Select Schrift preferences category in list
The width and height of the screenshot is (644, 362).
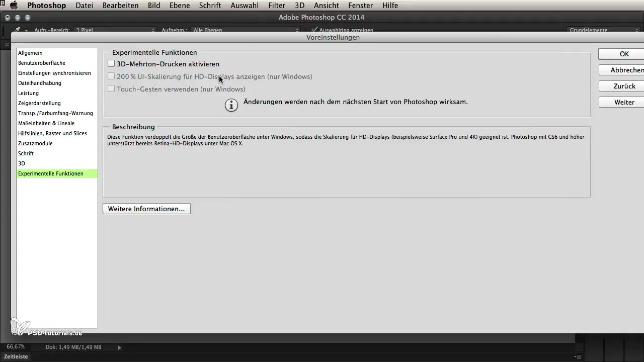click(57, 153)
